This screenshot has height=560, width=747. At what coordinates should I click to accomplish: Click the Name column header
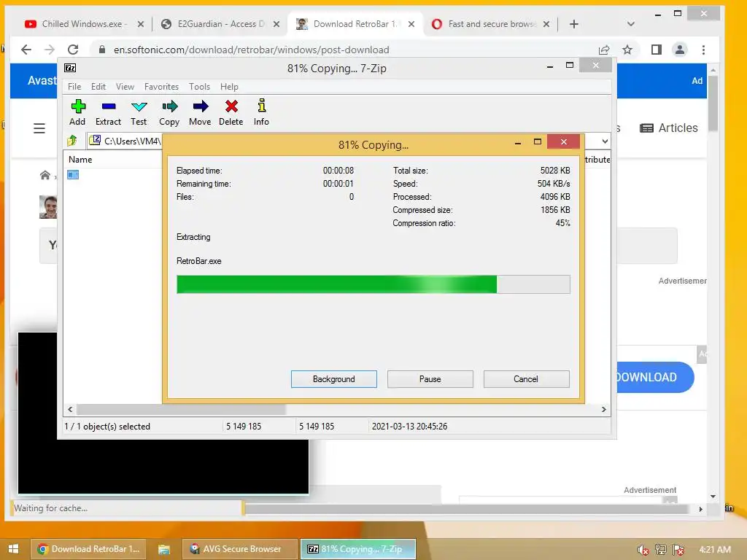[80, 160]
